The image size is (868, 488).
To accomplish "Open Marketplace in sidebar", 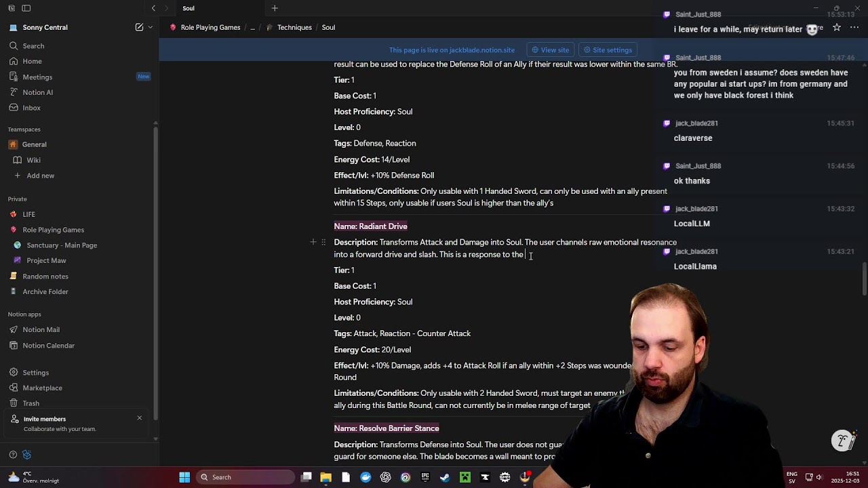I will [x=42, y=388].
